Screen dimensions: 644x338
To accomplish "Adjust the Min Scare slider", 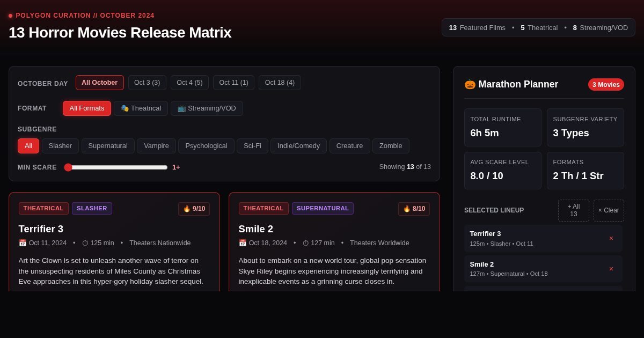I will pyautogui.click(x=116, y=167).
